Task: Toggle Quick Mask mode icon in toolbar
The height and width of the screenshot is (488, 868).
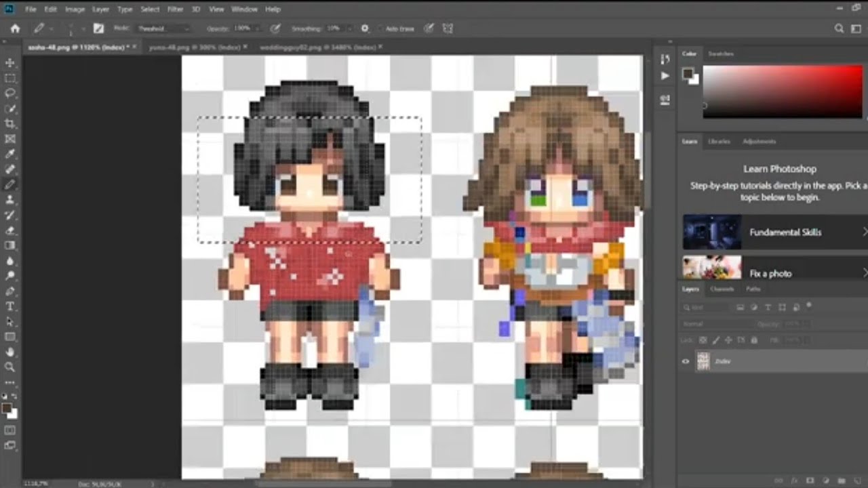Action: pyautogui.click(x=10, y=430)
